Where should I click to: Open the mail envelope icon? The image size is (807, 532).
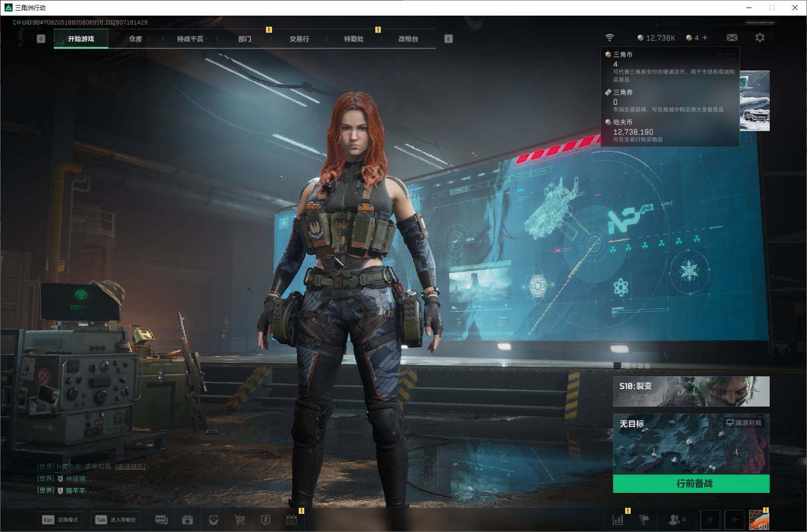732,38
